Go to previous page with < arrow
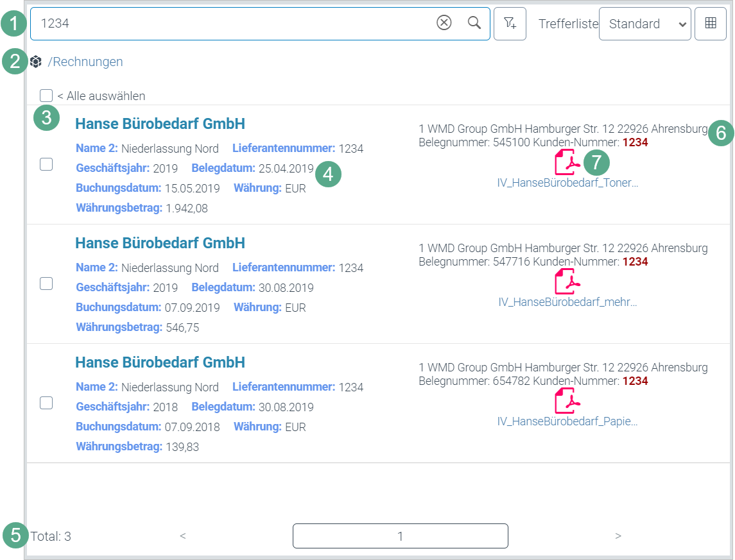 (x=183, y=536)
